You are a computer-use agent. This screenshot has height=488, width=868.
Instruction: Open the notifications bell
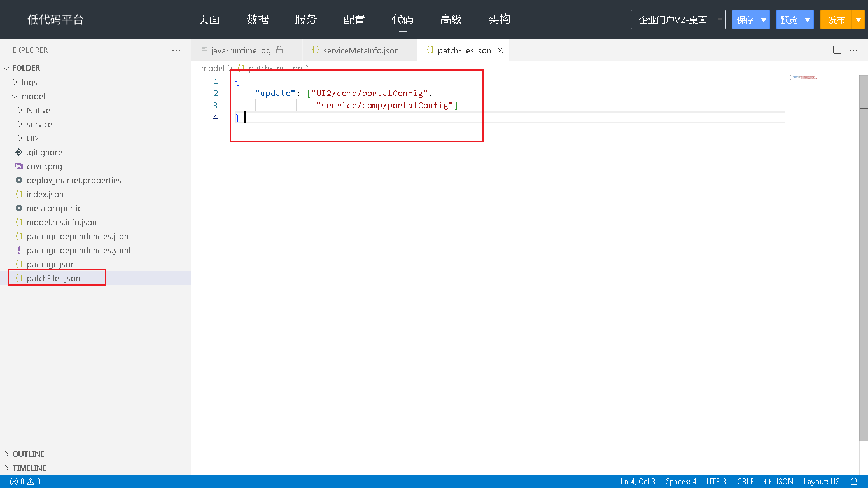pos(854,482)
